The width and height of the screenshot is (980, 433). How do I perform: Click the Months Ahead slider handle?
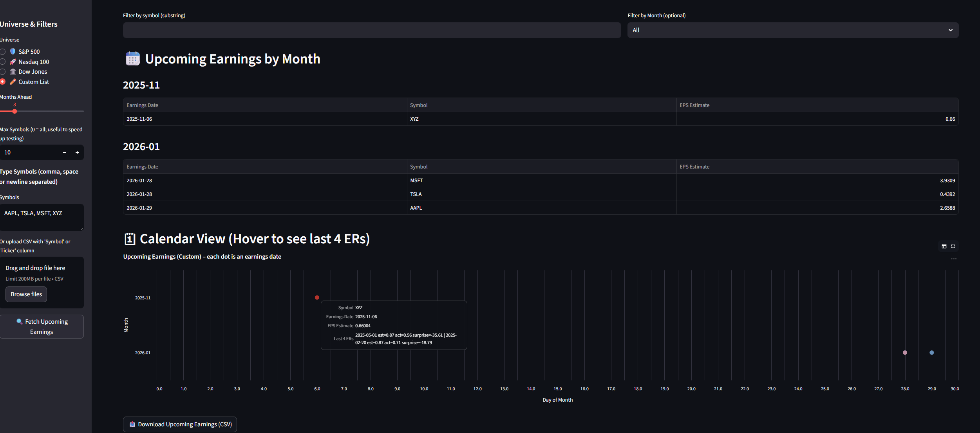pyautogui.click(x=14, y=111)
